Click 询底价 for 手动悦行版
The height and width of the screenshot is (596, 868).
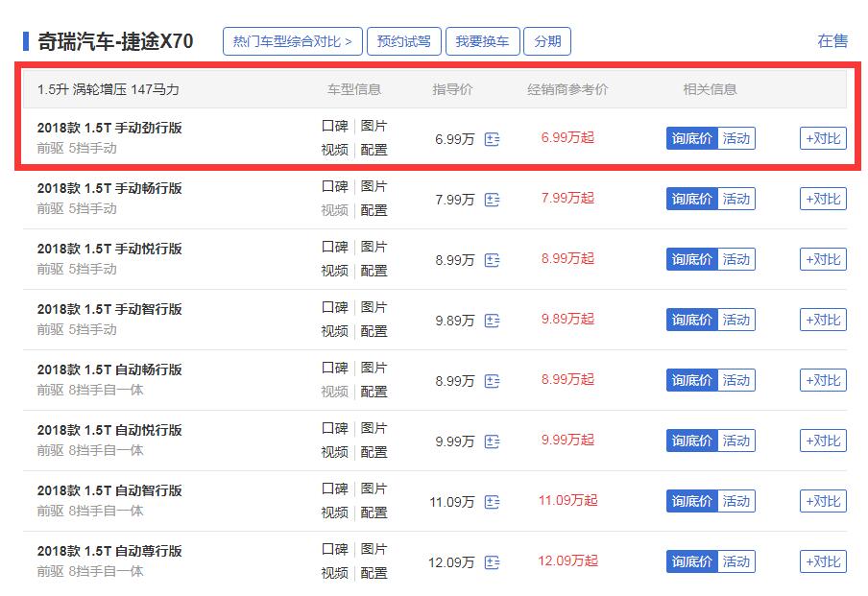click(x=692, y=259)
